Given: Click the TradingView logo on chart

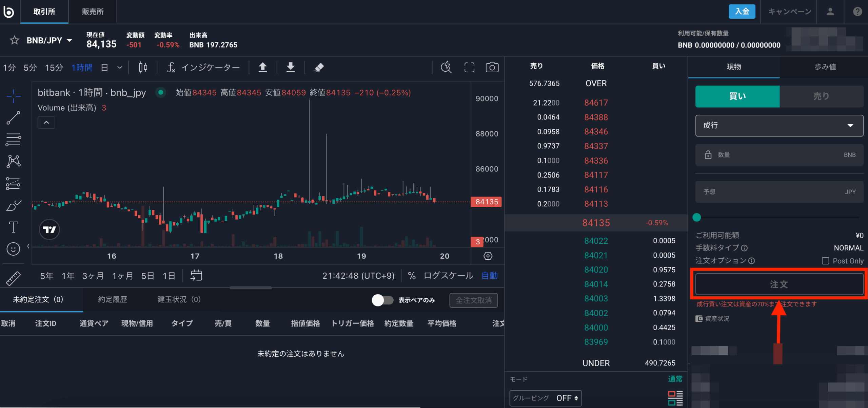Looking at the screenshot, I should pyautogui.click(x=50, y=230).
